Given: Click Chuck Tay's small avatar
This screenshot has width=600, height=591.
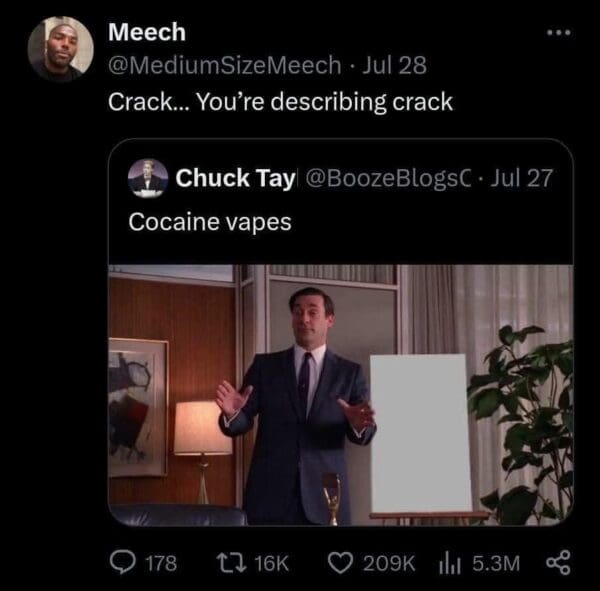Looking at the screenshot, I should coord(148,179).
